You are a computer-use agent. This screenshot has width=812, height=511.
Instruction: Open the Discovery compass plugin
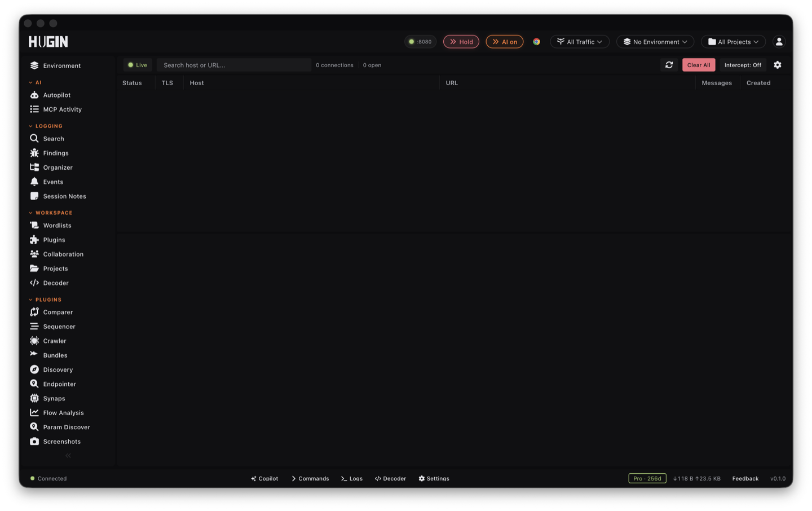[51, 369]
